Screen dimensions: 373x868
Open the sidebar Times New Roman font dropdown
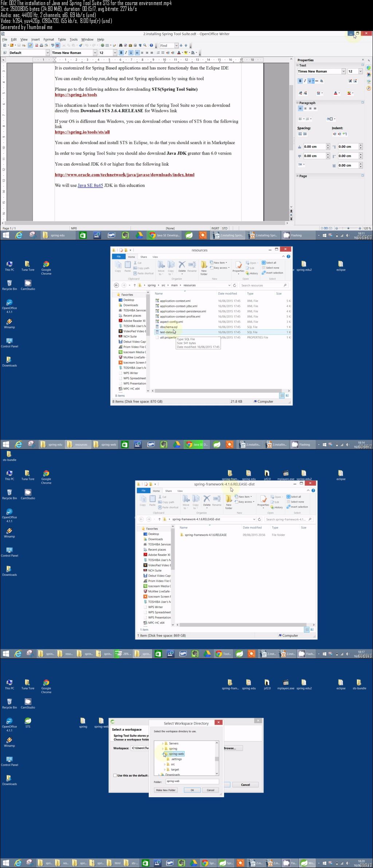point(343,71)
